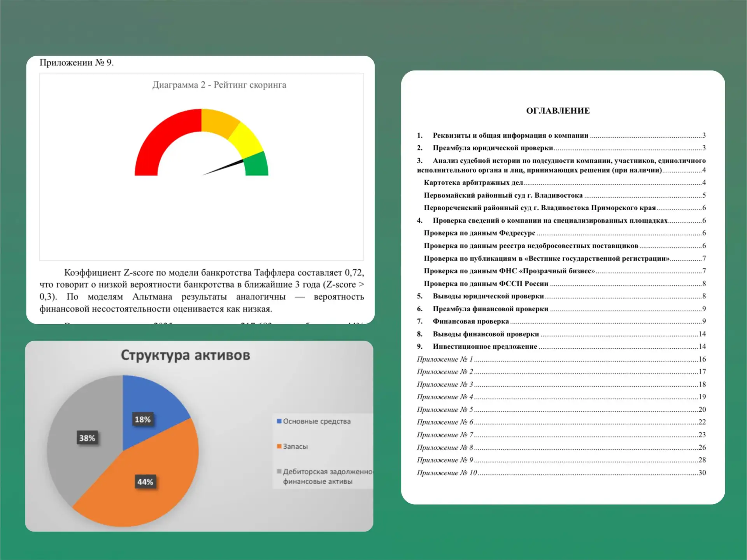The width and height of the screenshot is (747, 560).
Task: Click the gray legend color square
Action: tap(279, 471)
